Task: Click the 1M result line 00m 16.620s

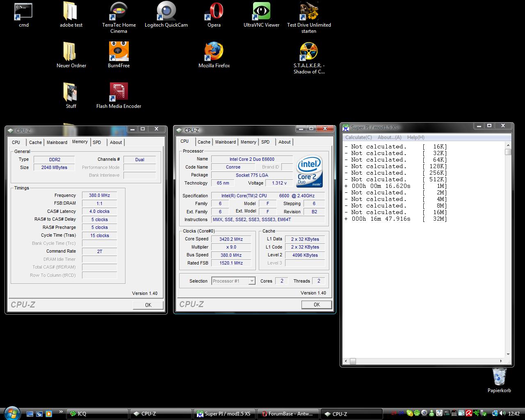Action: (396, 186)
